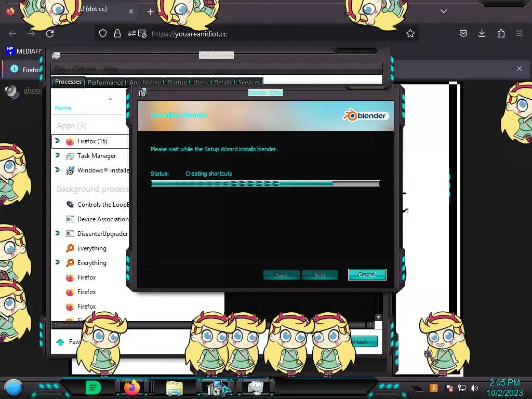Select Controls the Loopback process row
The width and height of the screenshot is (532, 399).
pos(90,205)
